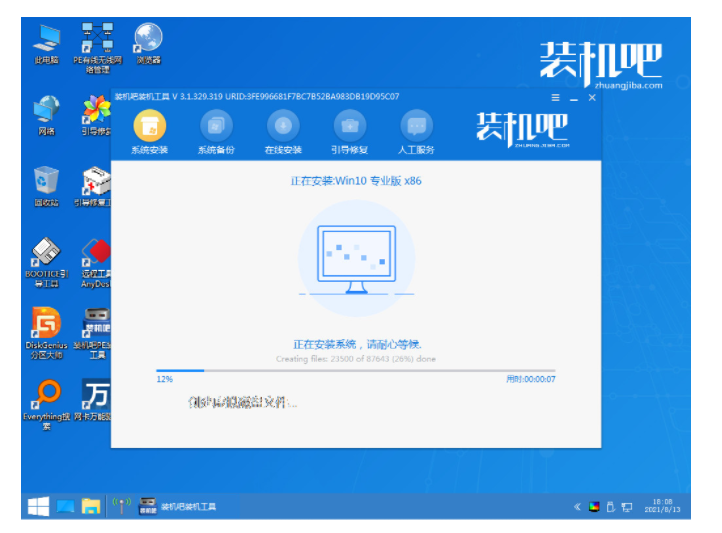Switch to the 引导修复 tab
This screenshot has height=533, width=722.
coord(349,132)
